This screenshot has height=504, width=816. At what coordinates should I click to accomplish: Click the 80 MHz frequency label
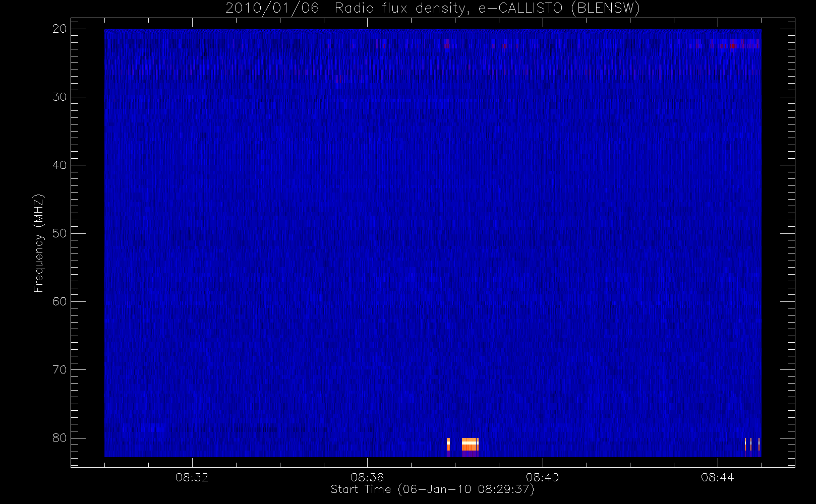(60, 437)
